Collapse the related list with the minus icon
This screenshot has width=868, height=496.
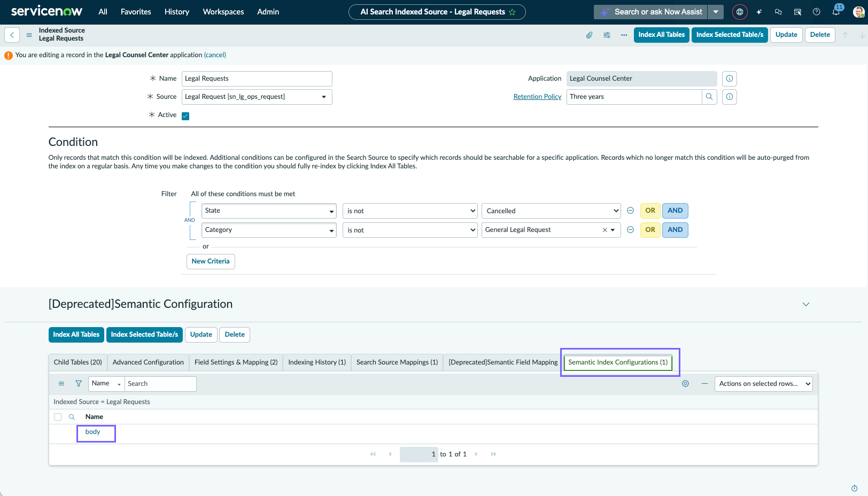coord(704,384)
